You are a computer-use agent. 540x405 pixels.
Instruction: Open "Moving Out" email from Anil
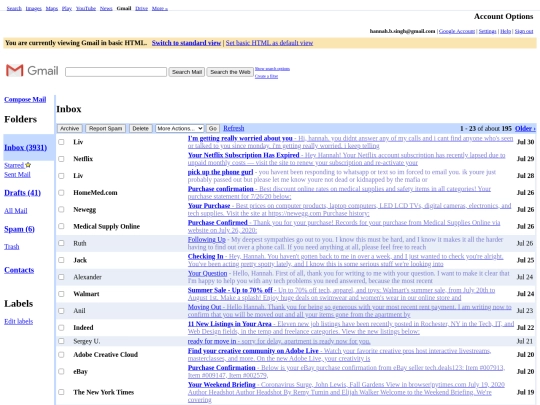coord(204,307)
